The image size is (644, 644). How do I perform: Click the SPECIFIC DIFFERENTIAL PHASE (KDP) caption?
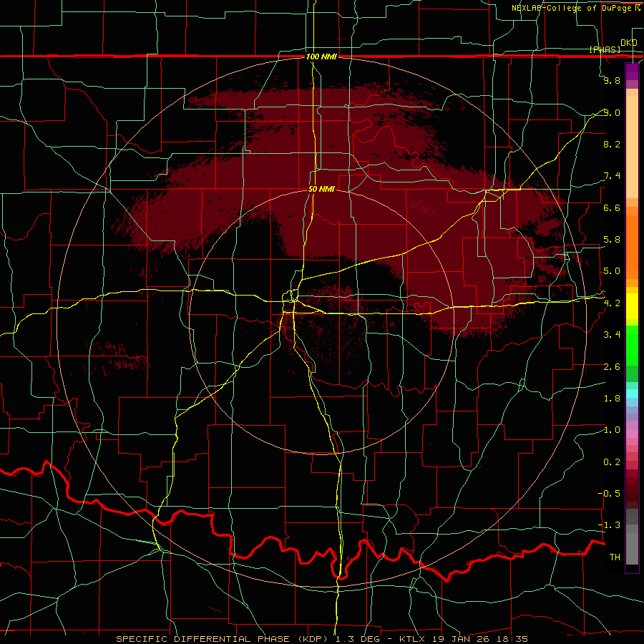pyautogui.click(x=223, y=639)
